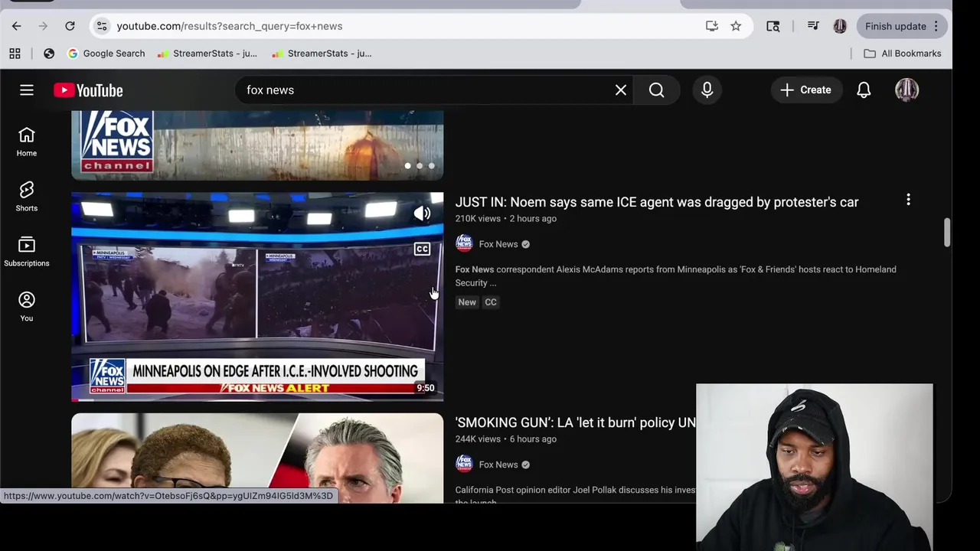Image resolution: width=980 pixels, height=551 pixels.
Task: Open Shorts in the sidebar
Action: click(x=27, y=197)
